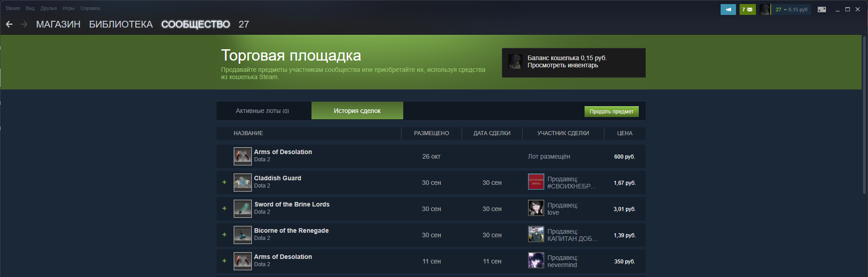The width and height of the screenshot is (868, 277).
Task: Open the Библиотека menu
Action: pos(121,24)
